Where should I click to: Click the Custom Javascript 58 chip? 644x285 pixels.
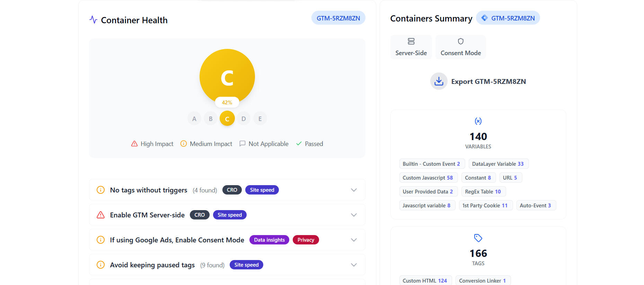pos(428,178)
